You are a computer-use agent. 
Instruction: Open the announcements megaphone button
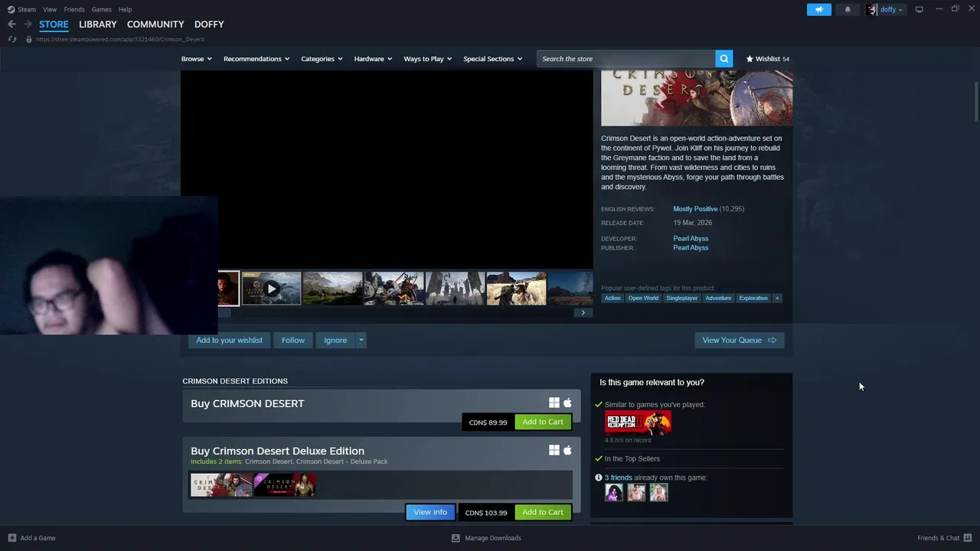(818, 9)
